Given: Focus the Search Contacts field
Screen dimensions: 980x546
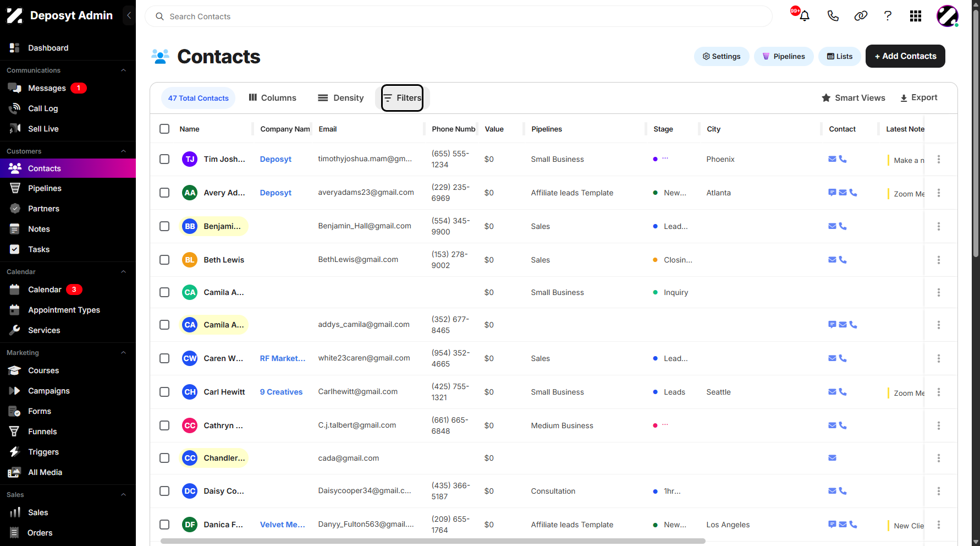Looking at the screenshot, I should (459, 17).
